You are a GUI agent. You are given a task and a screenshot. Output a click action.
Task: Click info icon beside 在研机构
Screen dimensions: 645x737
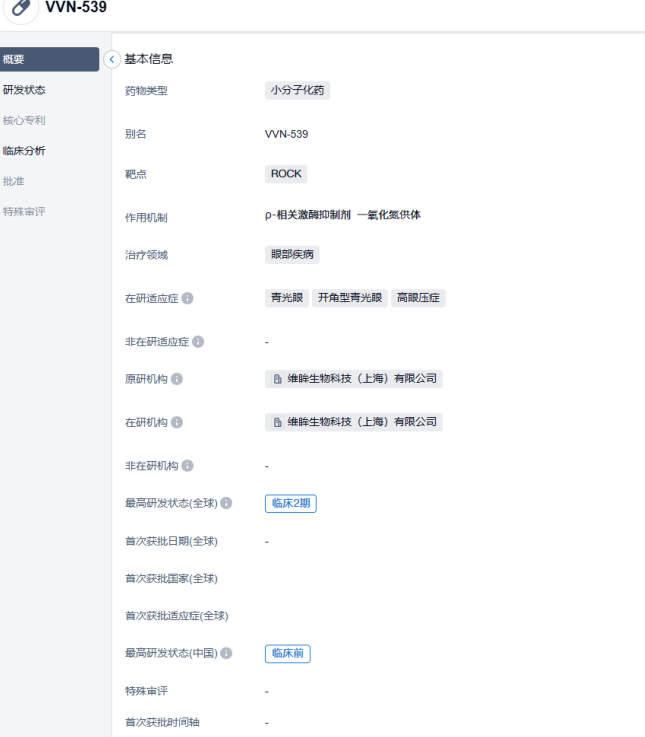tap(177, 423)
